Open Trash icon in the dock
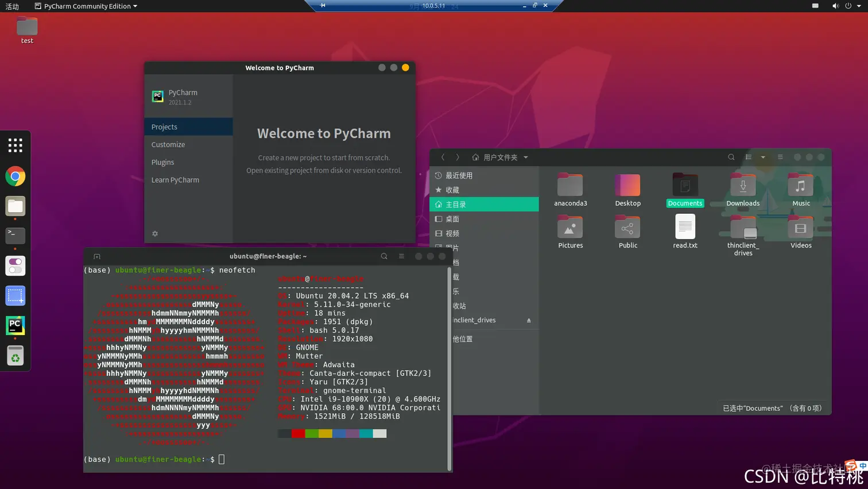 coord(15,356)
